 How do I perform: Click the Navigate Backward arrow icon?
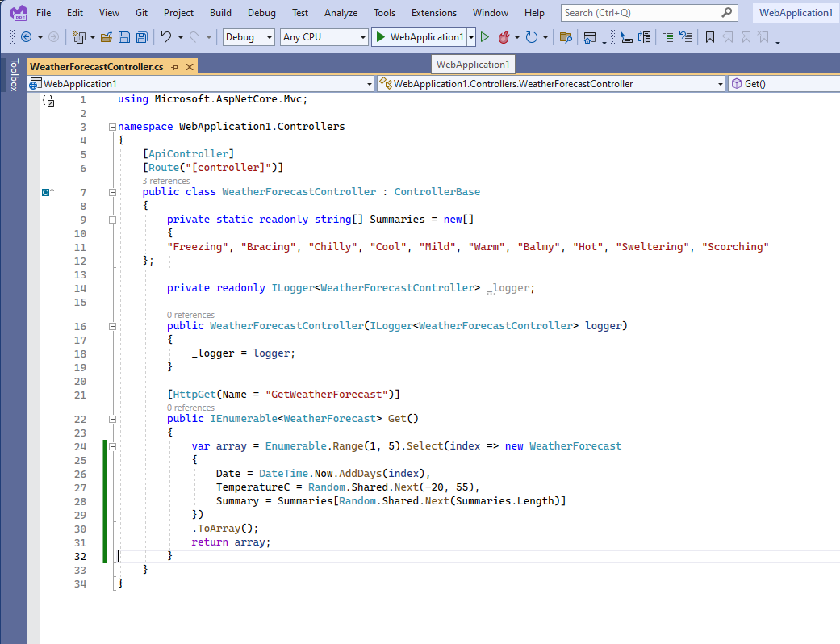click(27, 37)
